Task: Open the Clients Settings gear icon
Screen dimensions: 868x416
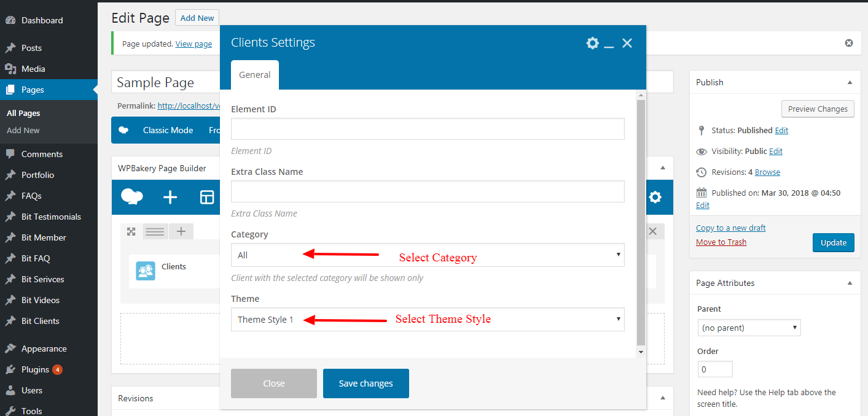Action: click(592, 43)
